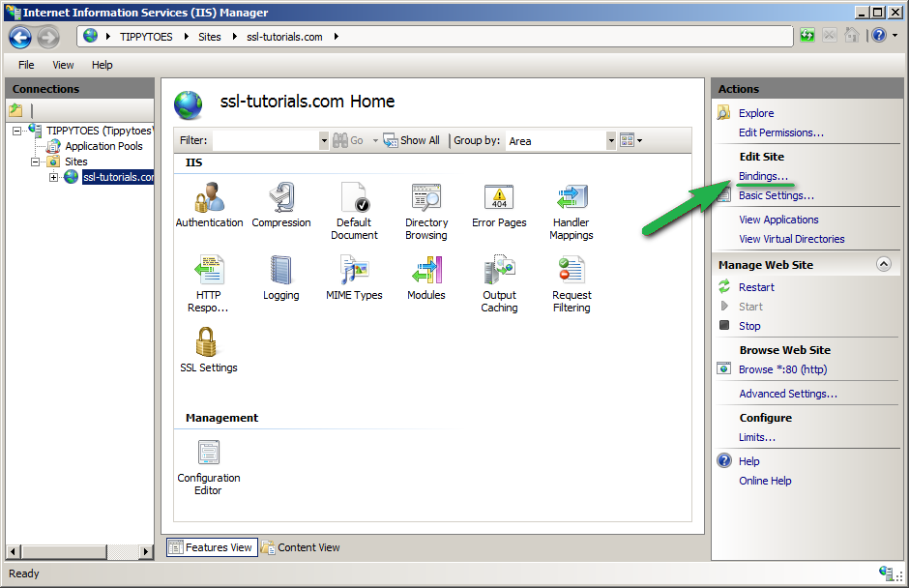Click the Forward navigation arrow

(x=48, y=38)
